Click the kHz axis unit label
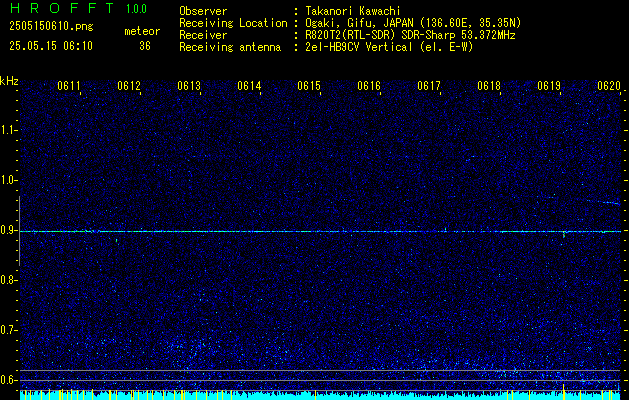This screenshot has width=629, height=400. pyautogui.click(x=9, y=81)
